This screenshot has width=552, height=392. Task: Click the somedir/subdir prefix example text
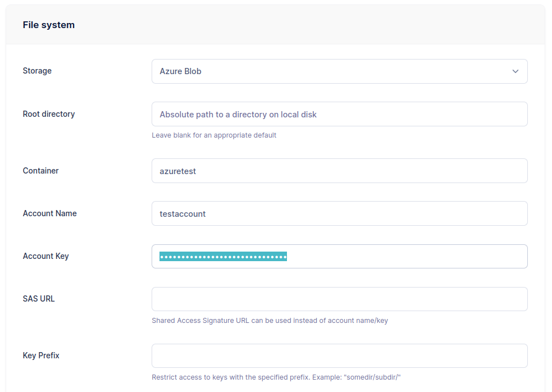point(277,377)
